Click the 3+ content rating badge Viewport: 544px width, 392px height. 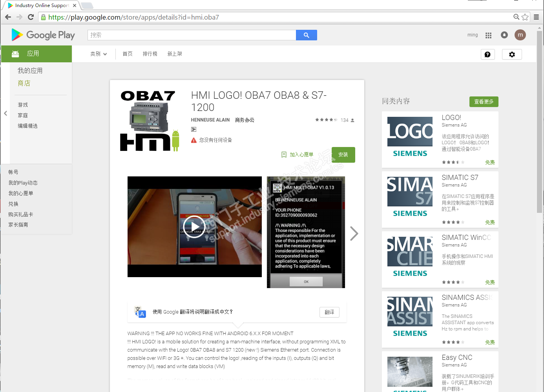[194, 129]
